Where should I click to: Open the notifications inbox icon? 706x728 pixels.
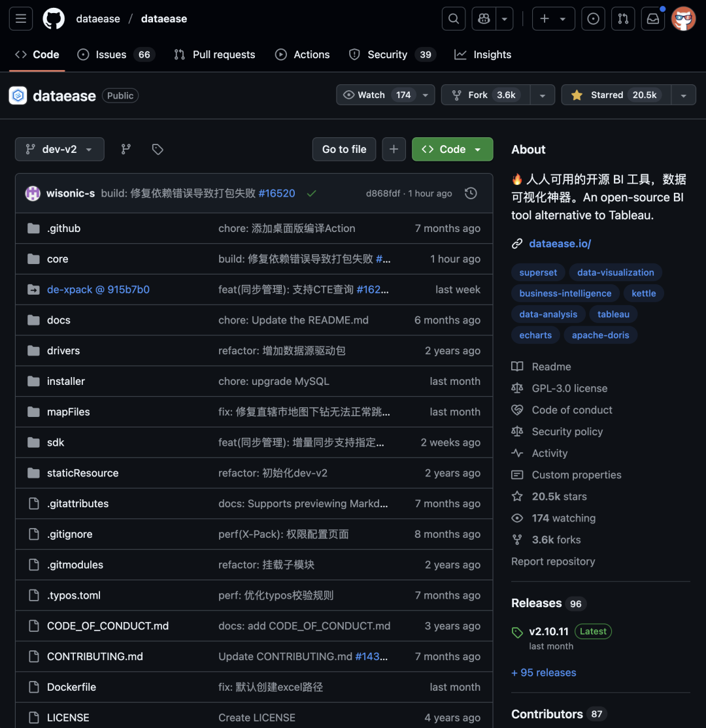coord(652,18)
